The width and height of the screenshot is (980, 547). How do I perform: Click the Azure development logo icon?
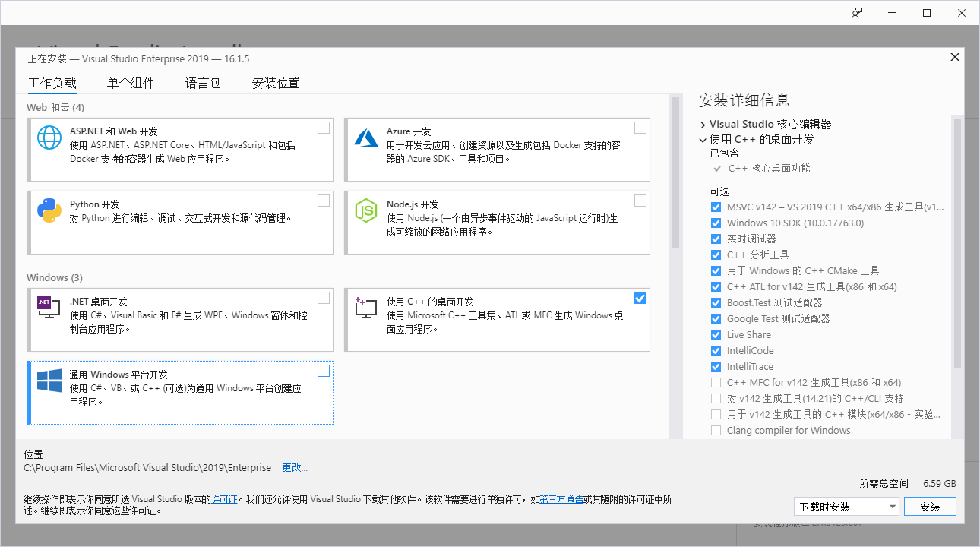[366, 137]
